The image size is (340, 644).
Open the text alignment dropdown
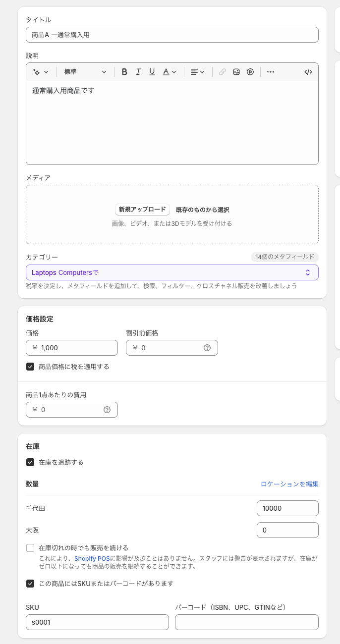click(197, 72)
